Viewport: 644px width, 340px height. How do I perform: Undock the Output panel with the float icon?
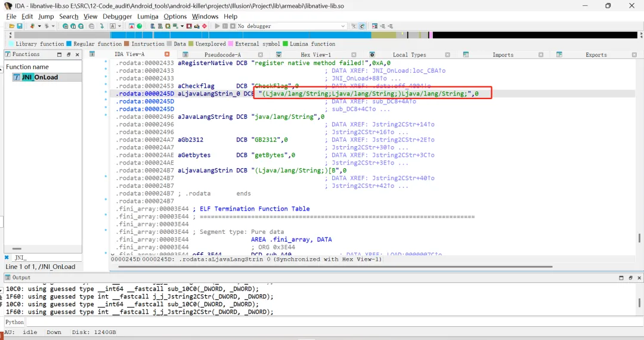coord(630,277)
